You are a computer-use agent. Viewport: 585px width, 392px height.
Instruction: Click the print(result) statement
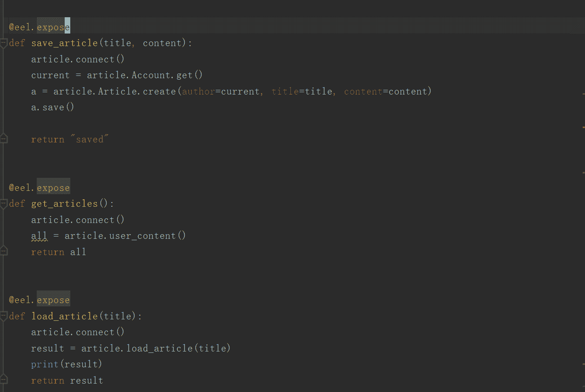click(67, 364)
